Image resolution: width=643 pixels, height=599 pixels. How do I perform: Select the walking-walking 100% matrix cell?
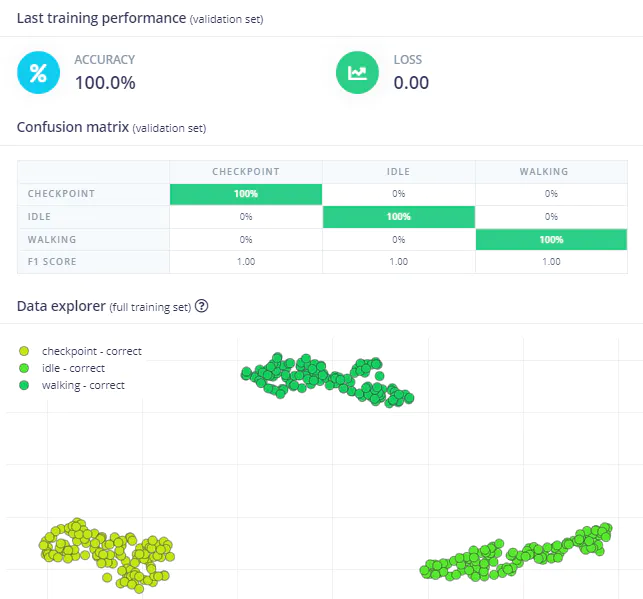(551, 239)
